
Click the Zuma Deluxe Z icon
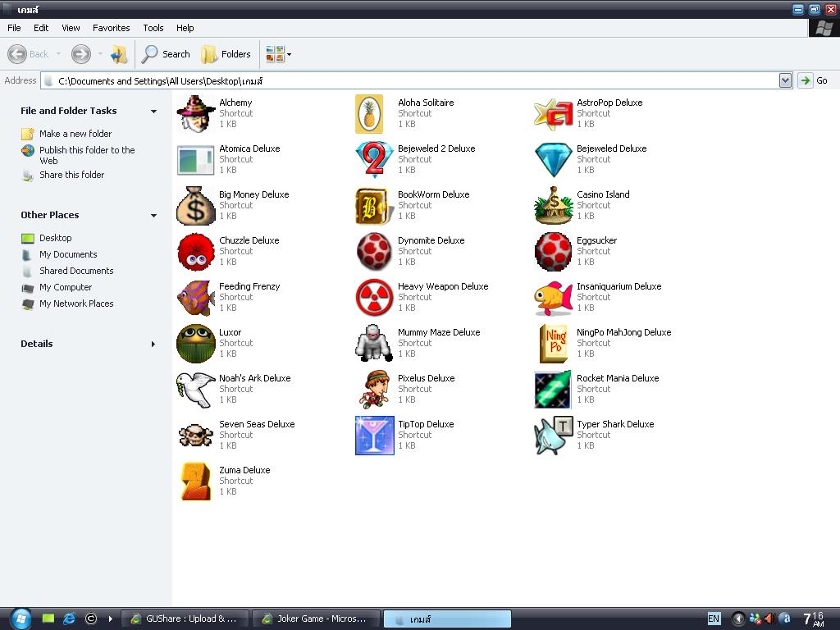click(195, 482)
